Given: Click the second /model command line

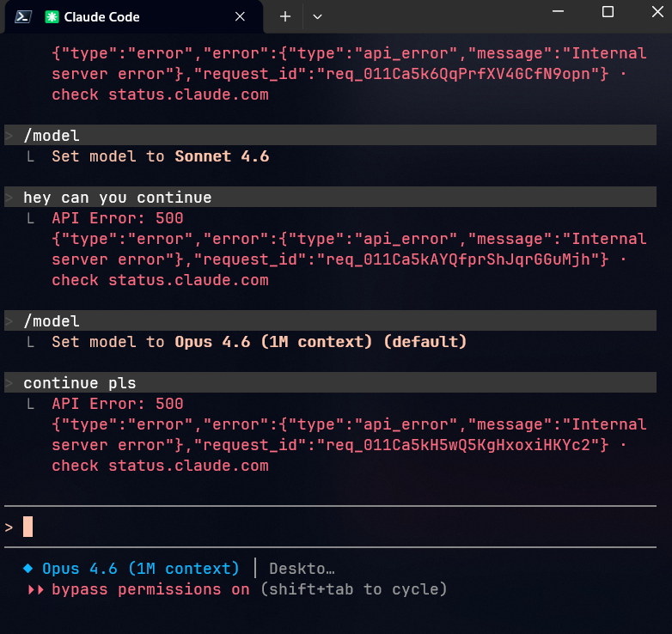Looking at the screenshot, I should point(330,320).
